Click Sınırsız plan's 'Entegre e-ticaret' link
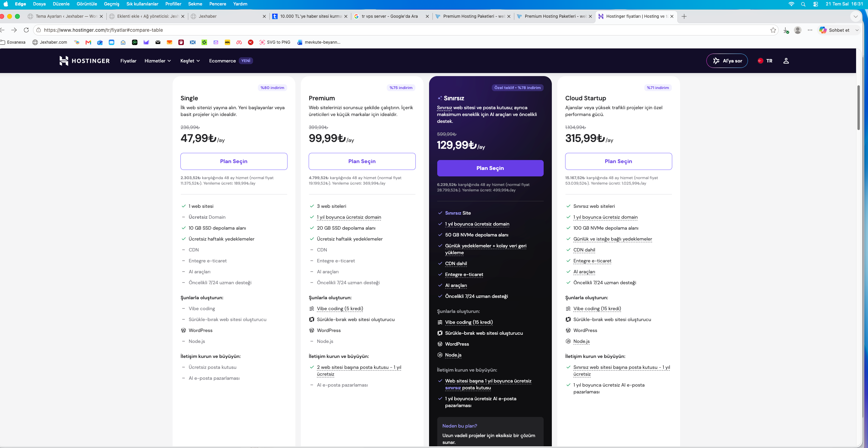This screenshot has width=868, height=448. click(464, 274)
